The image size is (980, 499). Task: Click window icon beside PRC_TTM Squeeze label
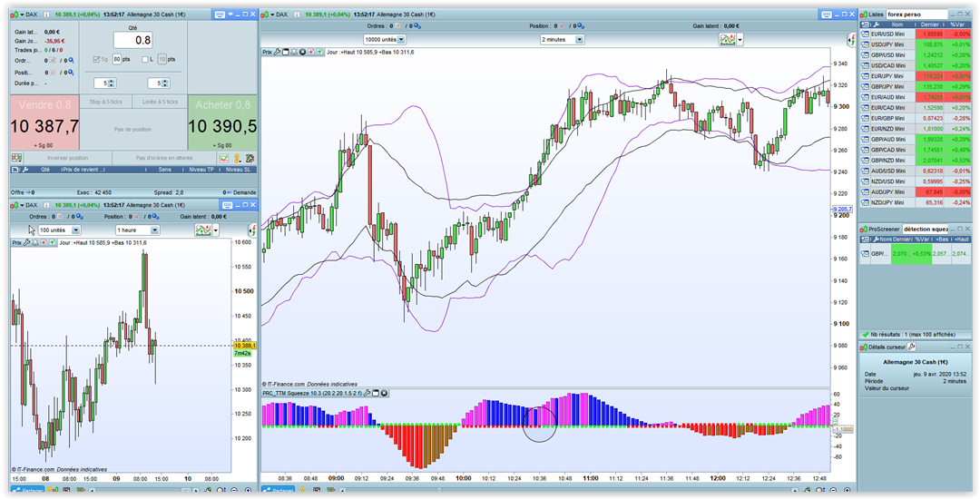[x=376, y=394]
